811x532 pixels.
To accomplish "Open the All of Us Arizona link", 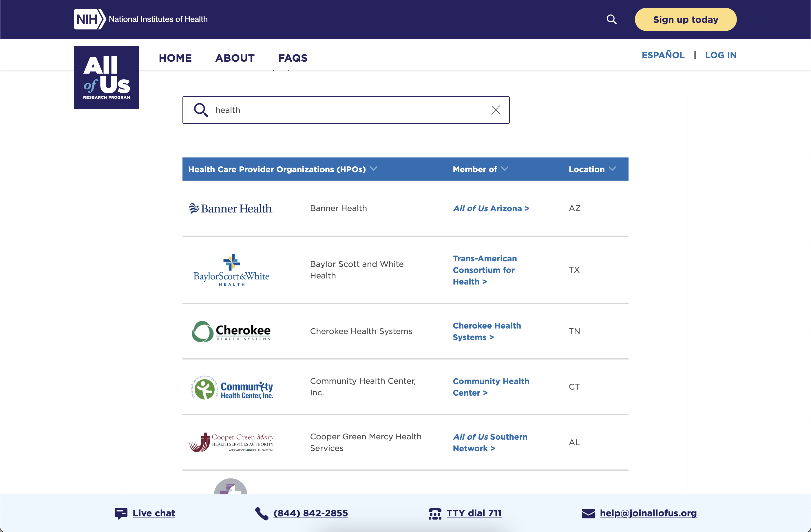I will pos(491,208).
